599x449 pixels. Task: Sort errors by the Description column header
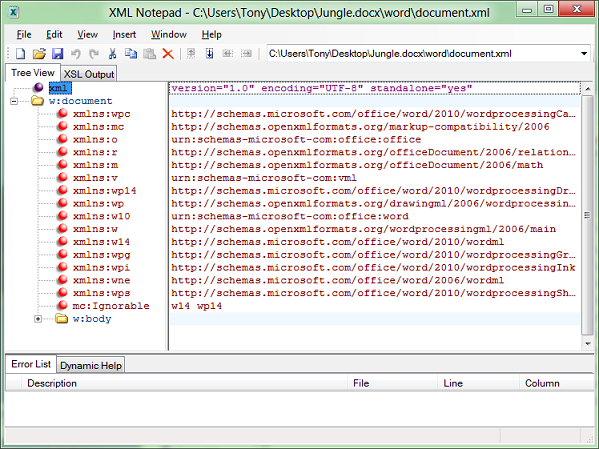184,383
